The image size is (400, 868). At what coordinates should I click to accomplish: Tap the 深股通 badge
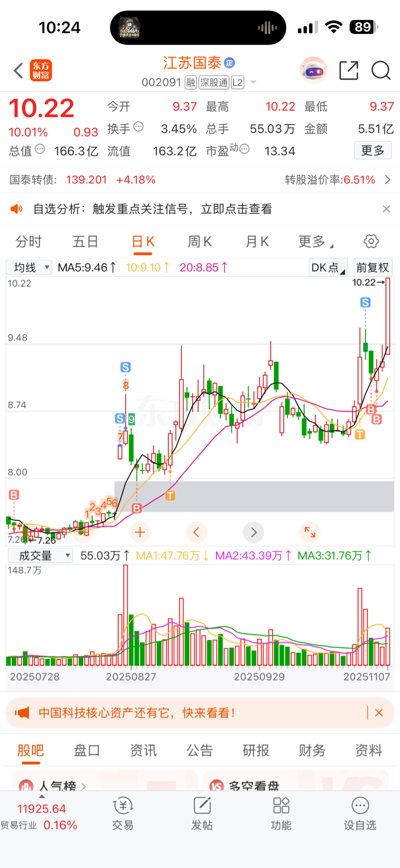[x=214, y=82]
